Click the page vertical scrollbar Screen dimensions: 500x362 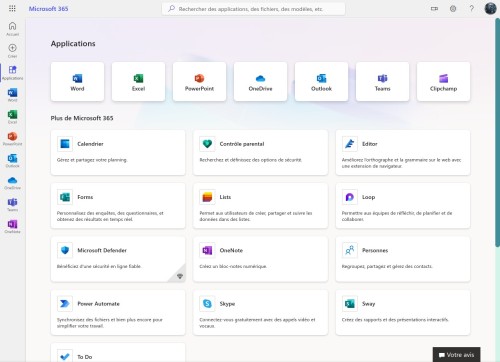pyautogui.click(x=497, y=133)
